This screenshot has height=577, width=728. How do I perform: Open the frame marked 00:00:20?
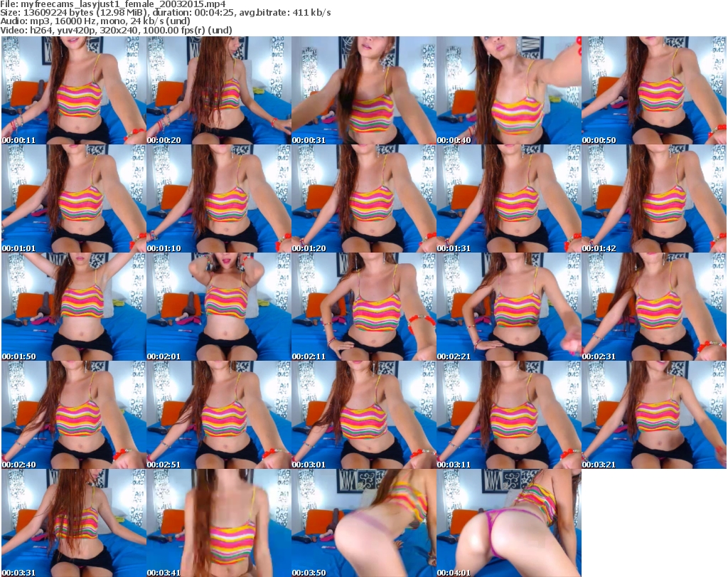(x=219, y=90)
